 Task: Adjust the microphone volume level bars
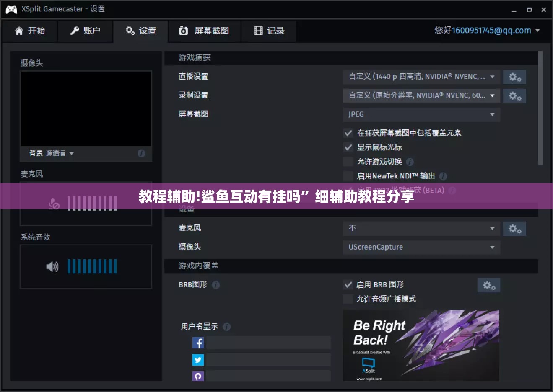tap(92, 204)
